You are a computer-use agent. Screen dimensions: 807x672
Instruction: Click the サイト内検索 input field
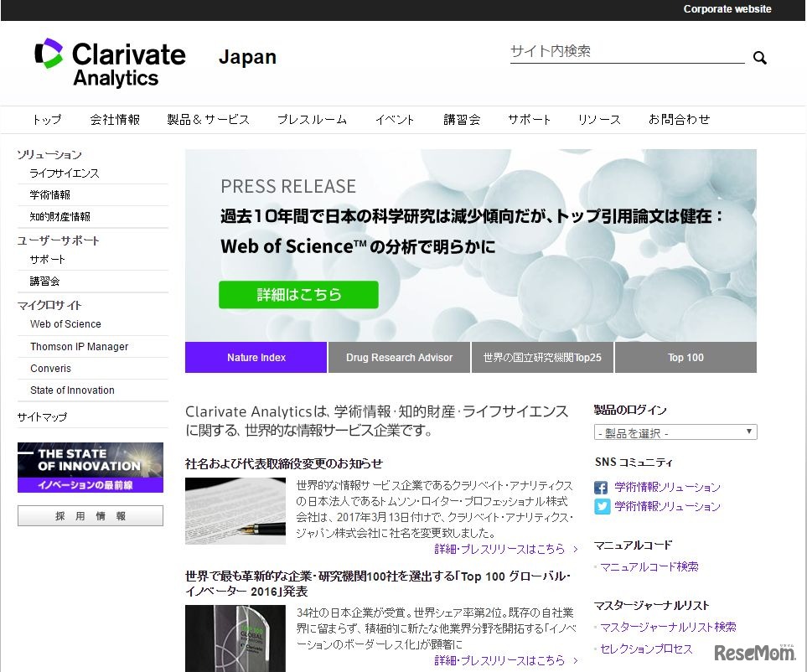(x=624, y=52)
